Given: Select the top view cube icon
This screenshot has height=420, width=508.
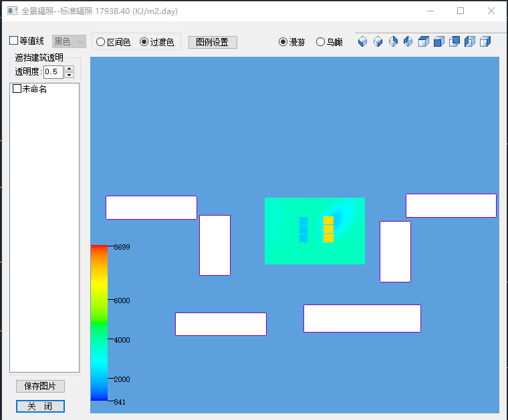Looking at the screenshot, I should 423,41.
